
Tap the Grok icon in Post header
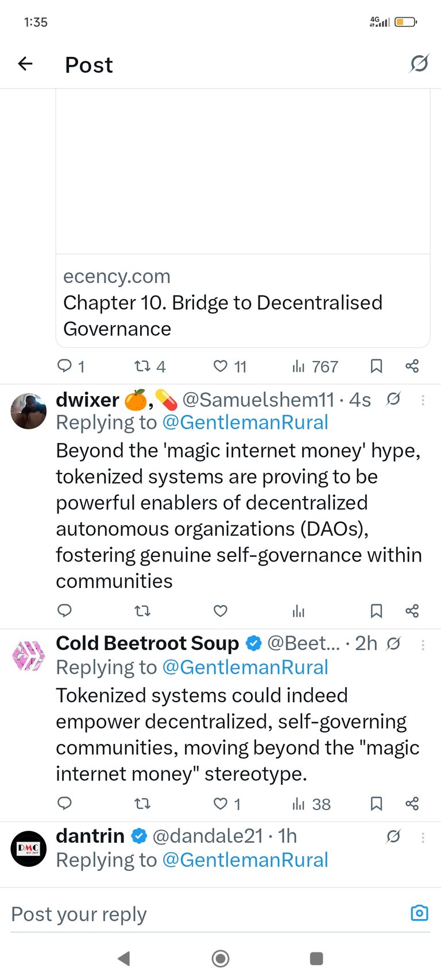(x=419, y=64)
